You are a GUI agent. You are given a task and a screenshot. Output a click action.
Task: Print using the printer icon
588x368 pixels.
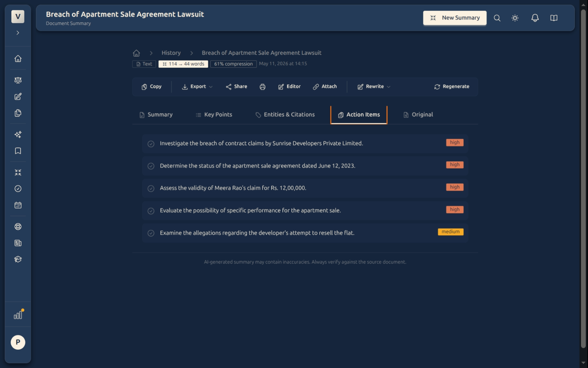(262, 87)
